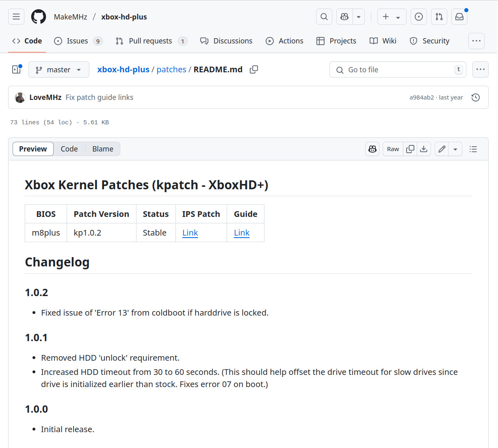Image resolution: width=498 pixels, height=448 pixels.
Task: Switch to the Blame view
Action: pos(103,149)
